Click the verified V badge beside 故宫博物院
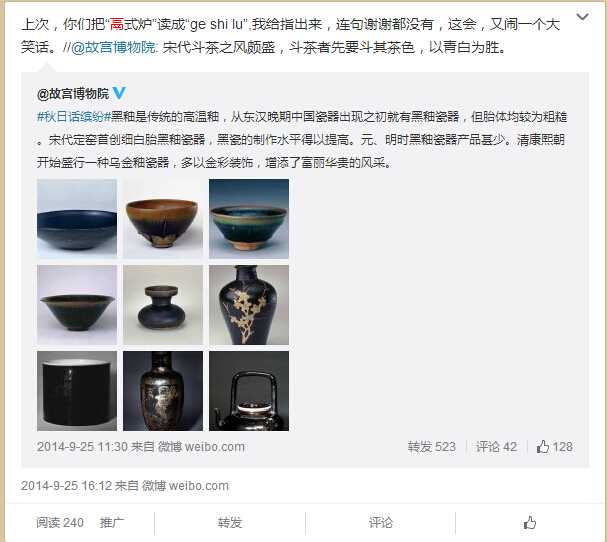Screen dimensions: 607x542 [119, 93]
